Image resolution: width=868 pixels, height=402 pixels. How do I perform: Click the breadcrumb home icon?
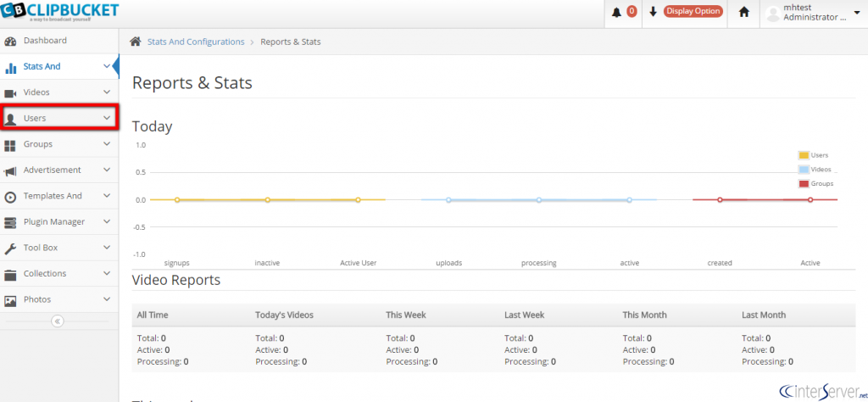pyautogui.click(x=135, y=42)
